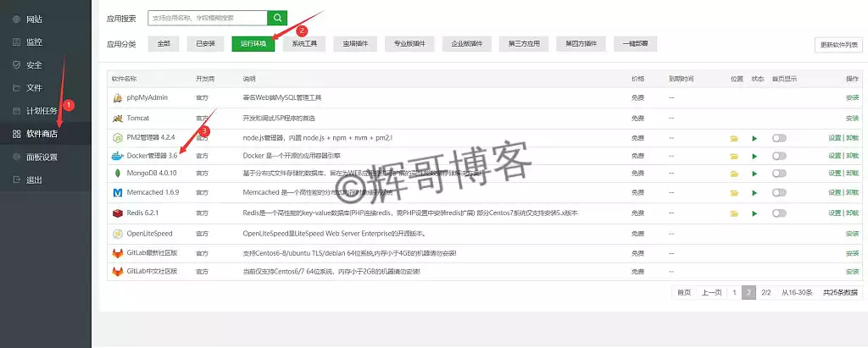Click the Memcached green play status icon
The height and width of the screenshot is (348, 868).
(x=754, y=193)
